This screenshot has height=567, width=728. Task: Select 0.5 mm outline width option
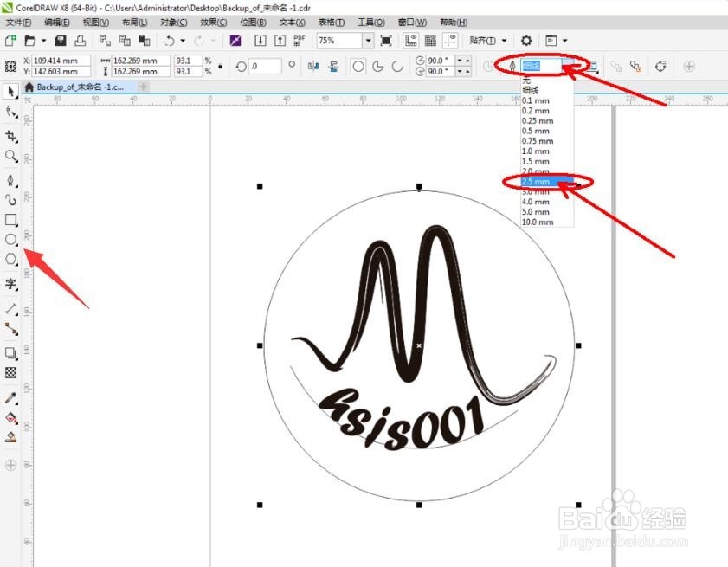[547, 131]
